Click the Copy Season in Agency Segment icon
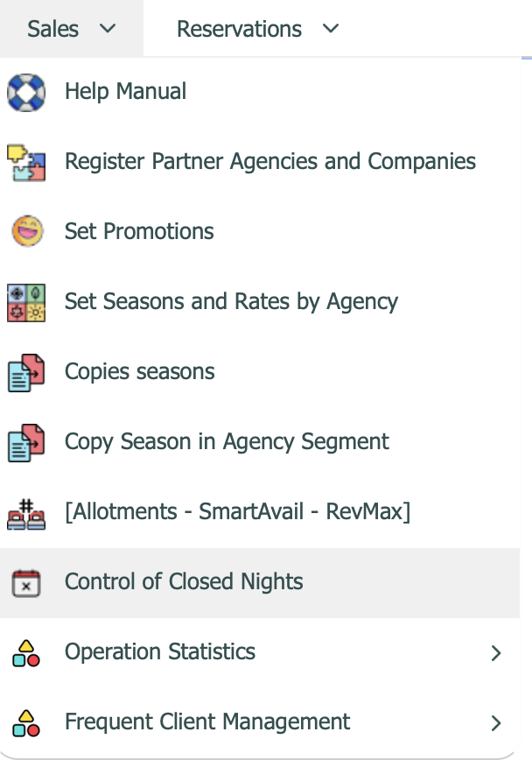 (x=26, y=442)
